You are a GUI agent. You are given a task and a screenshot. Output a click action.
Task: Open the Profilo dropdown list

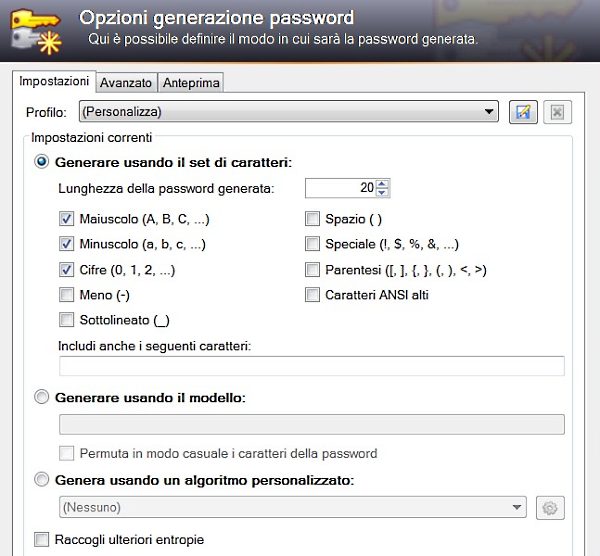point(489,112)
